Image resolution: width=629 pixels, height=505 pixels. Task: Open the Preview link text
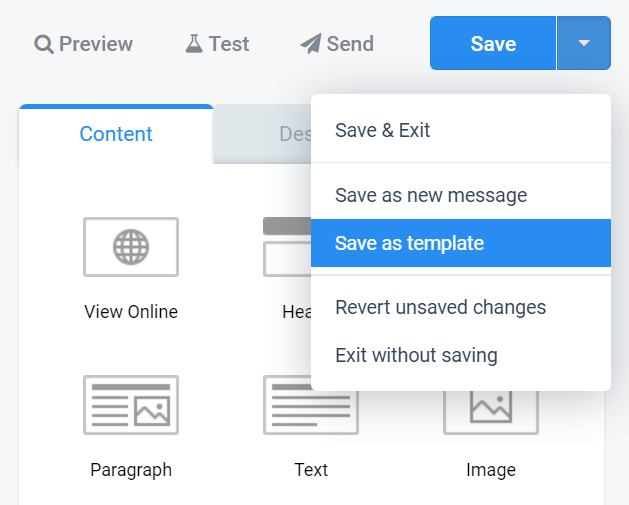[x=96, y=44]
